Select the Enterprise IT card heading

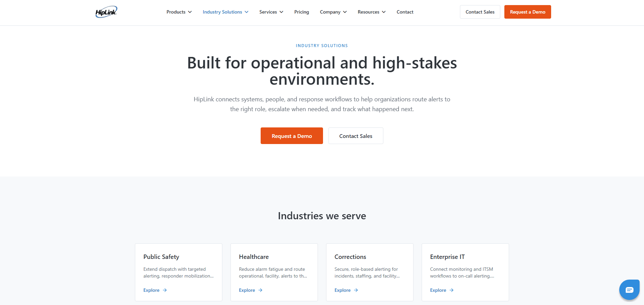447,257
